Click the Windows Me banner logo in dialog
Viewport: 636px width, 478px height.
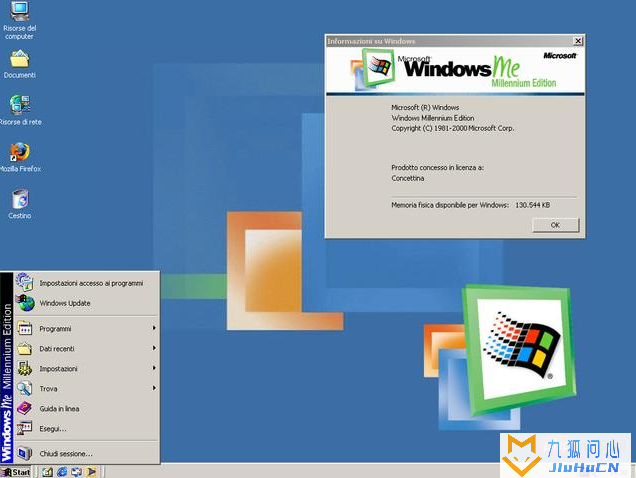pos(455,70)
